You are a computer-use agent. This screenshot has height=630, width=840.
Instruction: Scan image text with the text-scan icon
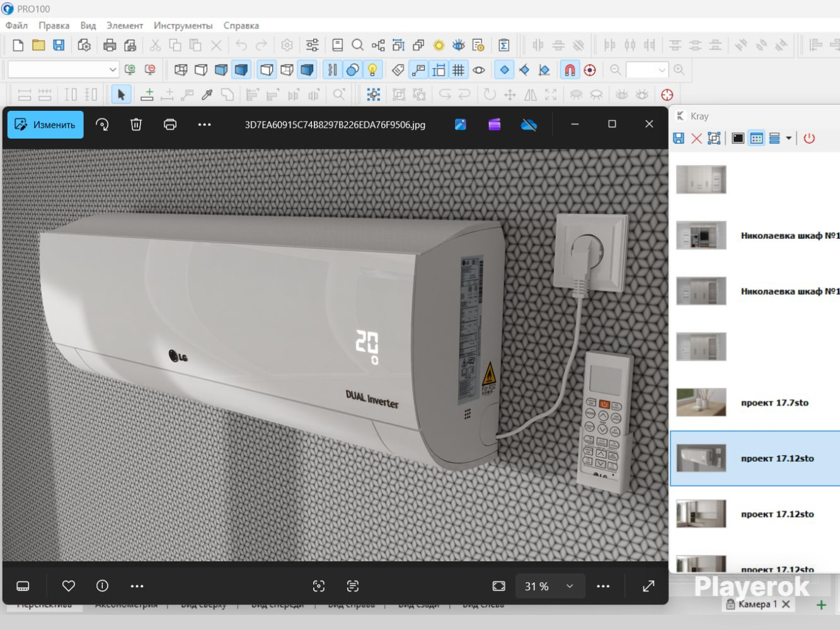[353, 586]
